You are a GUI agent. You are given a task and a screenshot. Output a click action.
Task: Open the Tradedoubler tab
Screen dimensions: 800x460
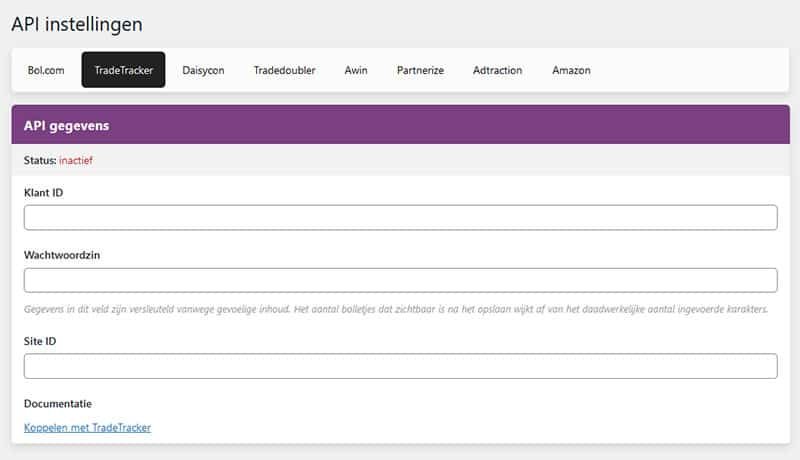tap(284, 70)
